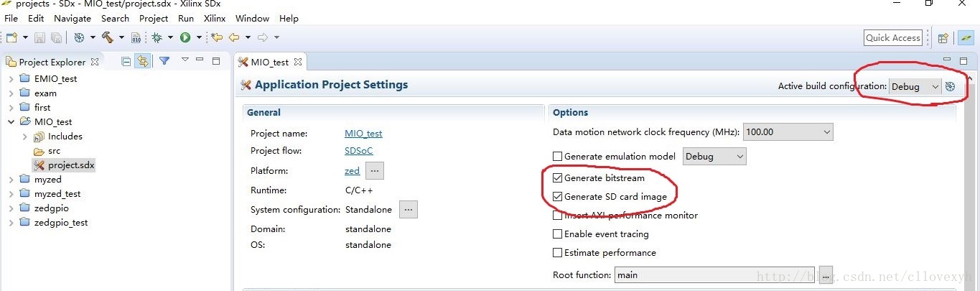Maximize the MIO_test editor area
The image size is (980, 291).
963,61
